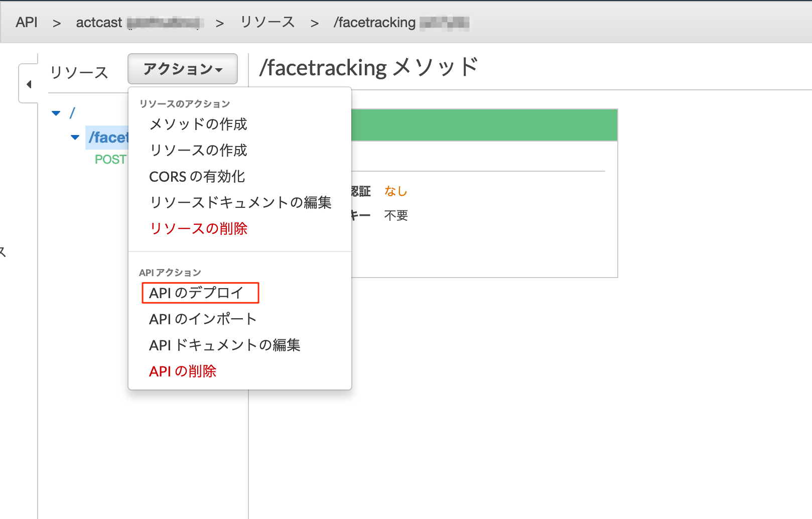Viewport: 812px width, 519px height.
Task: Choose API の削除 in red
Action: (183, 371)
